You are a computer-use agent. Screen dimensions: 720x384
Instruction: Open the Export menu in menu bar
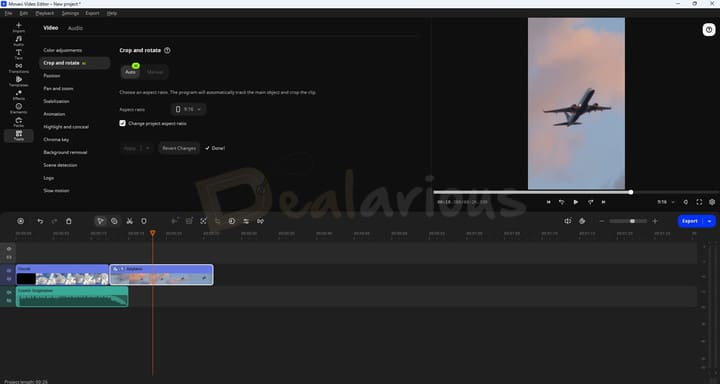pyautogui.click(x=92, y=13)
